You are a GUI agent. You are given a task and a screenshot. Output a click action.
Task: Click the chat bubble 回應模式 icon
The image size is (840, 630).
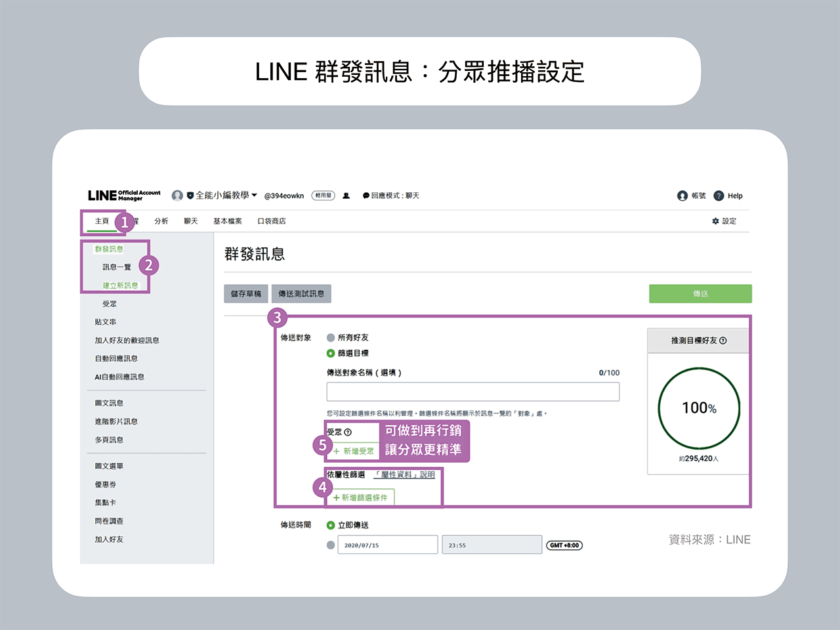366,196
